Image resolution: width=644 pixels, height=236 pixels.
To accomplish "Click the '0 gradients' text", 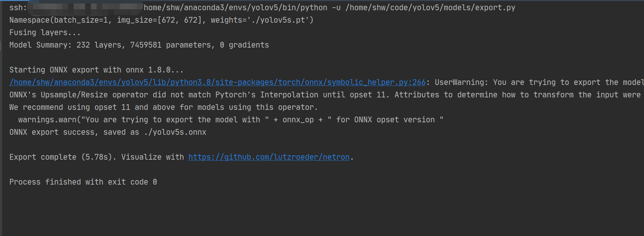I will coord(244,45).
